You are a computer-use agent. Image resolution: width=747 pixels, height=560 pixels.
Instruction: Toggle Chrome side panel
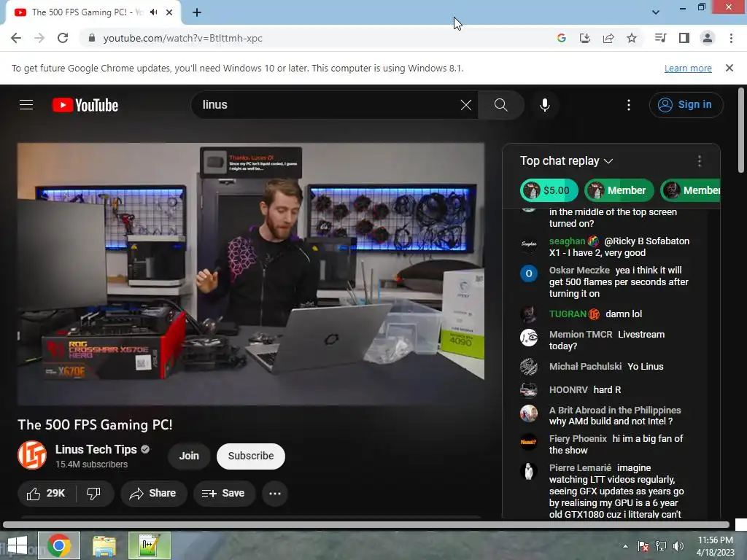click(x=684, y=38)
